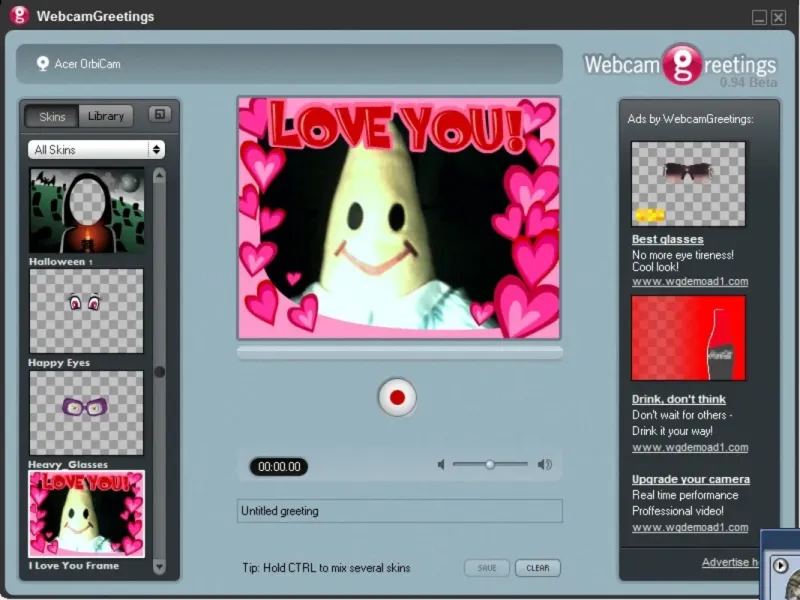Click the WebcamGreetings logo in the title bar
The image size is (800, 600).
pyautogui.click(x=19, y=16)
